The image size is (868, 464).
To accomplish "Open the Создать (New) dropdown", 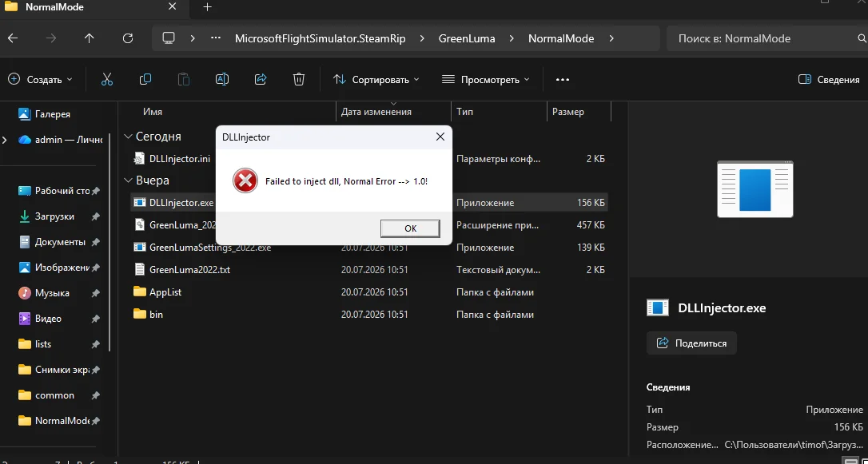I will click(41, 80).
